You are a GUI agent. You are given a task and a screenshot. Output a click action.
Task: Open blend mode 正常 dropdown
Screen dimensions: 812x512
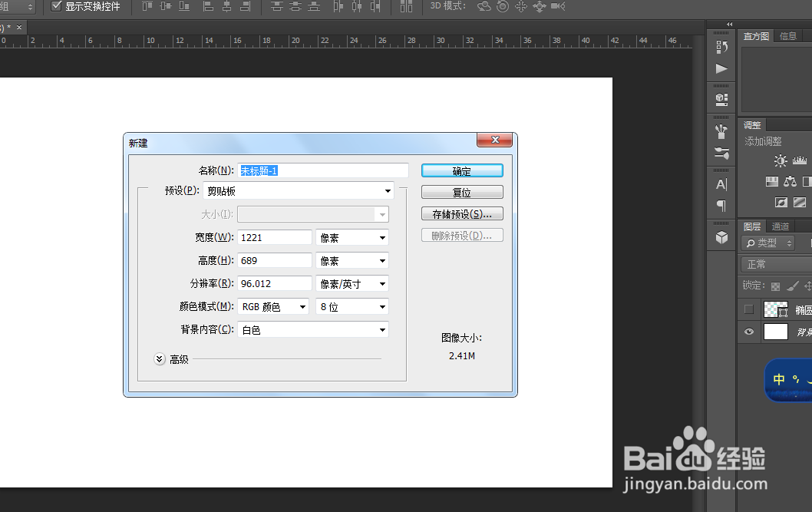[776, 265]
